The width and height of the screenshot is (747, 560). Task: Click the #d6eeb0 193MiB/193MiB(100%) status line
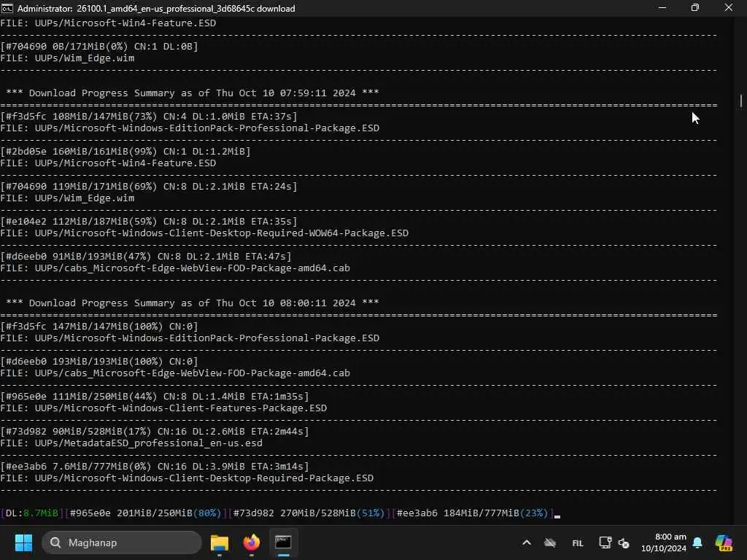pos(99,362)
